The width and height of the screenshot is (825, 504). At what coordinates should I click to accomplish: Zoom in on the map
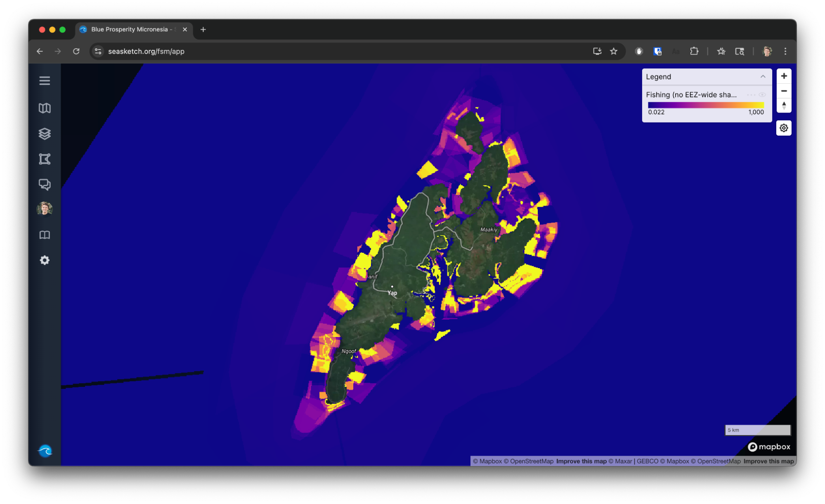(x=784, y=76)
